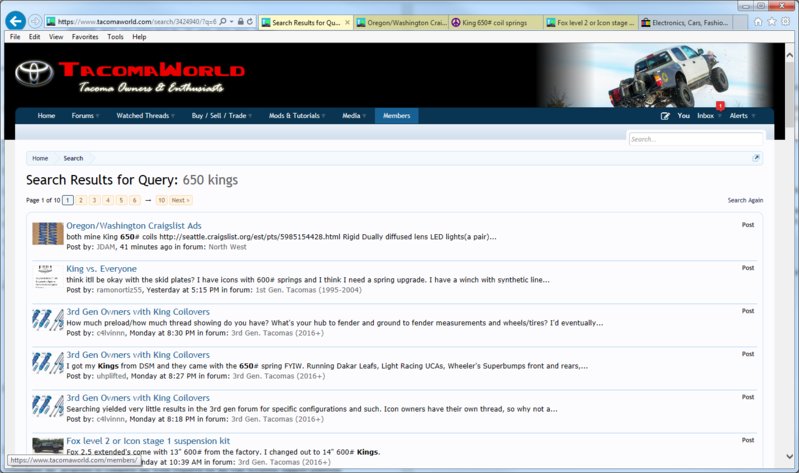
Task: Click the page scrollbar down arrow
Action: point(790,457)
